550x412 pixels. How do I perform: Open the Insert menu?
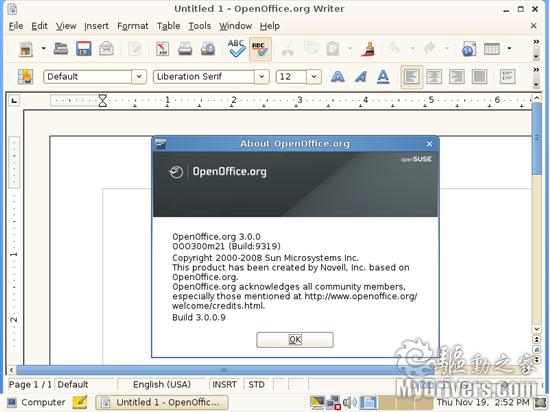[x=96, y=26]
